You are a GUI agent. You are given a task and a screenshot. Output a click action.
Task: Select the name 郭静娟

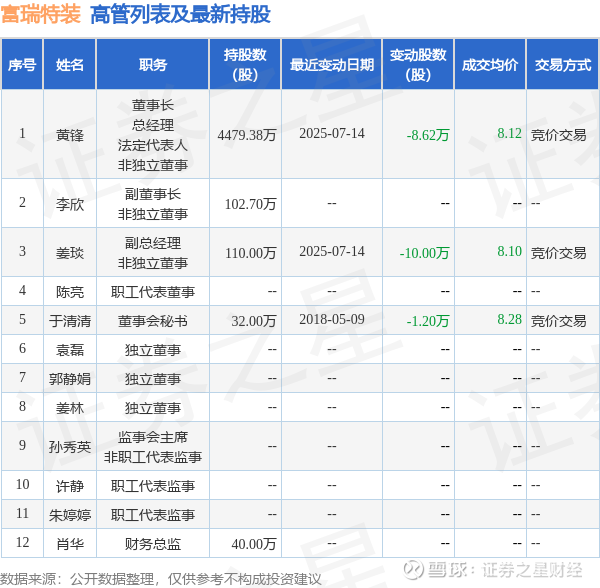pos(70,379)
